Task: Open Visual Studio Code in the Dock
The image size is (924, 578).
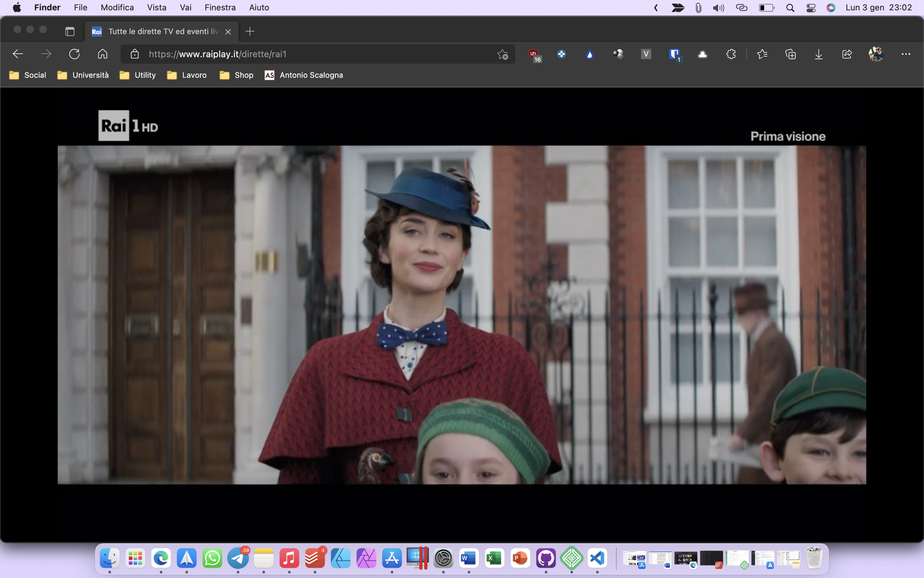Action: 597,558
